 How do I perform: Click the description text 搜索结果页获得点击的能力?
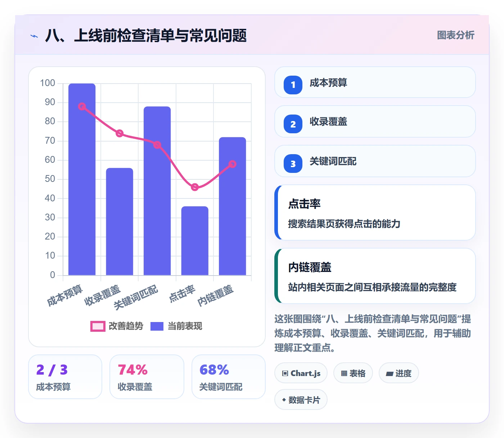344,224
